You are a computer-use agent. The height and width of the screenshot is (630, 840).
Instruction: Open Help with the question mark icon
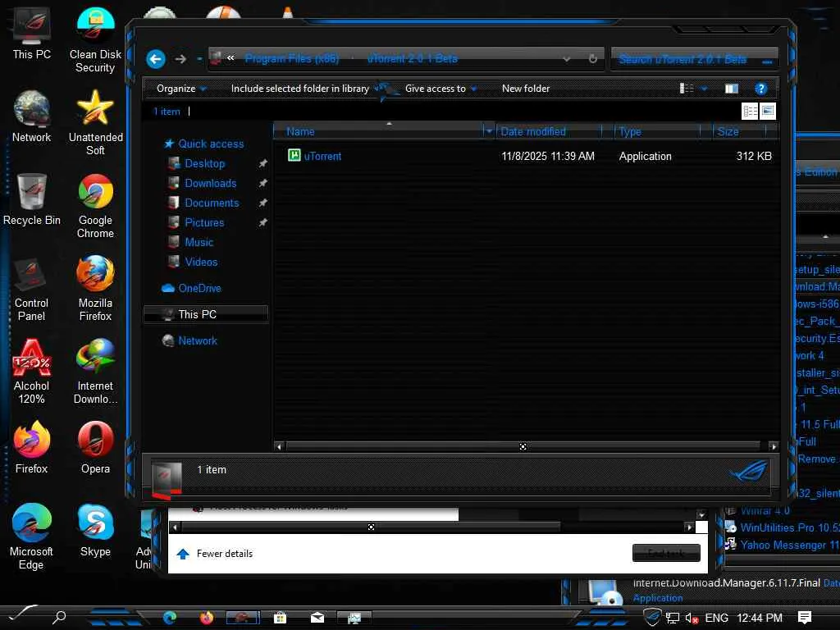pos(760,89)
